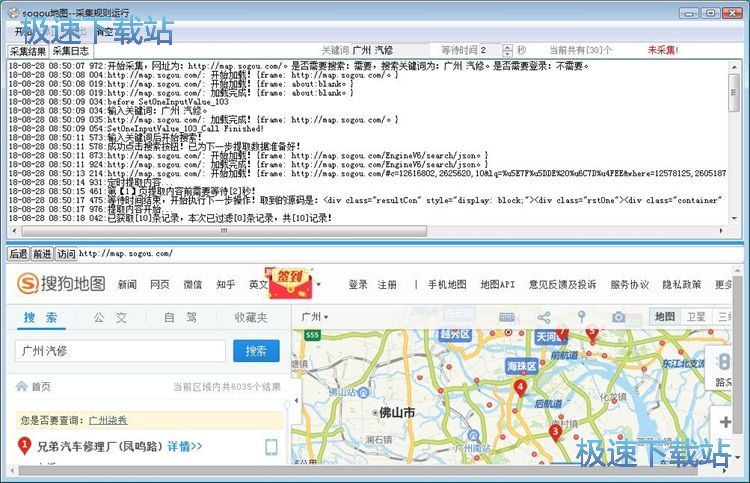
Task: Click the 访问 visit button
Action: 66,253
